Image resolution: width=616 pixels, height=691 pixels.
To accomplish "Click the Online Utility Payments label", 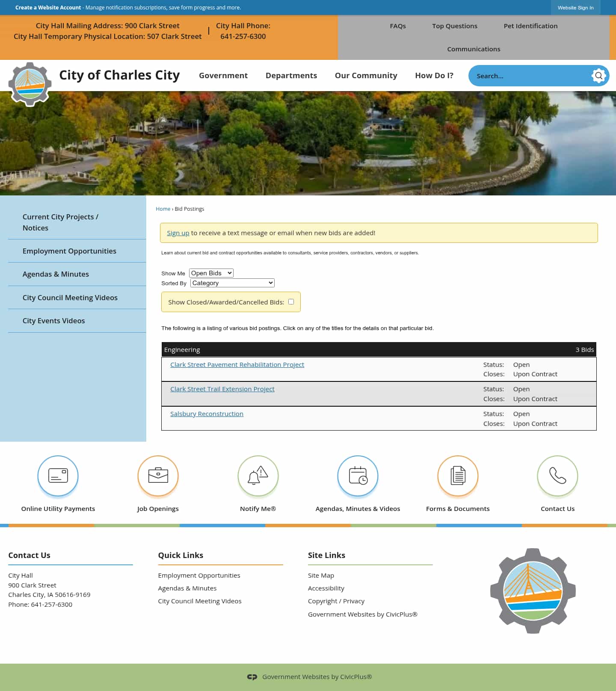I will click(x=58, y=509).
